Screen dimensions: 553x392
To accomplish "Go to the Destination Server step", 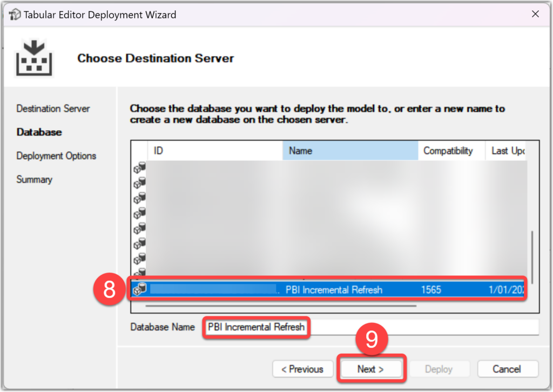I will (x=53, y=109).
